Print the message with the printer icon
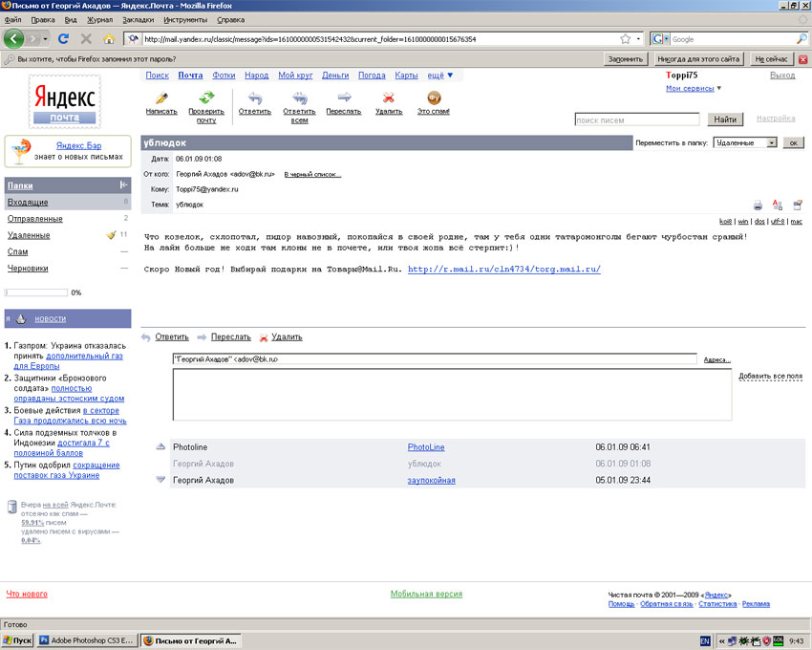 point(759,206)
